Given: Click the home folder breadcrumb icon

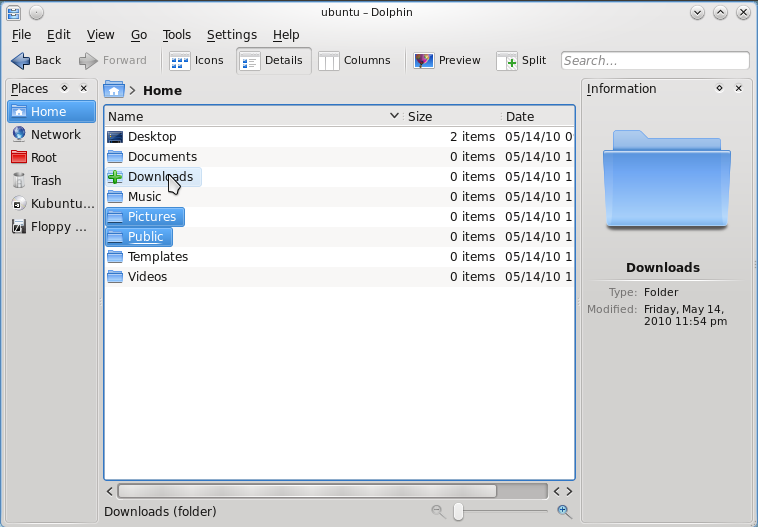Looking at the screenshot, I should coord(114,90).
